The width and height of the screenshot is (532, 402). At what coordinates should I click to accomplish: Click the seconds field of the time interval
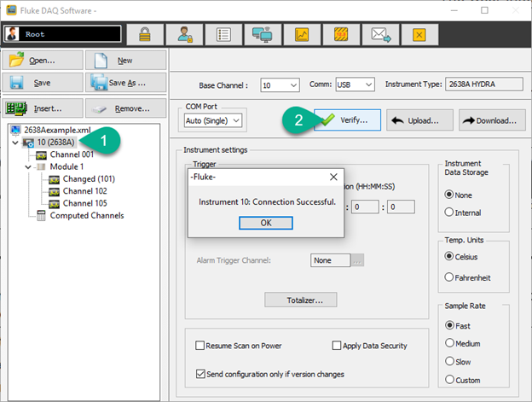pos(401,207)
